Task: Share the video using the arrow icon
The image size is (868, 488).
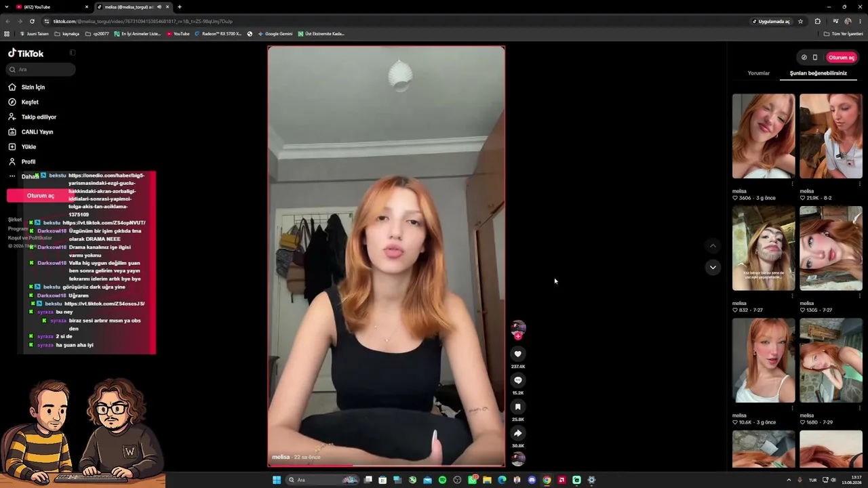Action: click(x=517, y=433)
